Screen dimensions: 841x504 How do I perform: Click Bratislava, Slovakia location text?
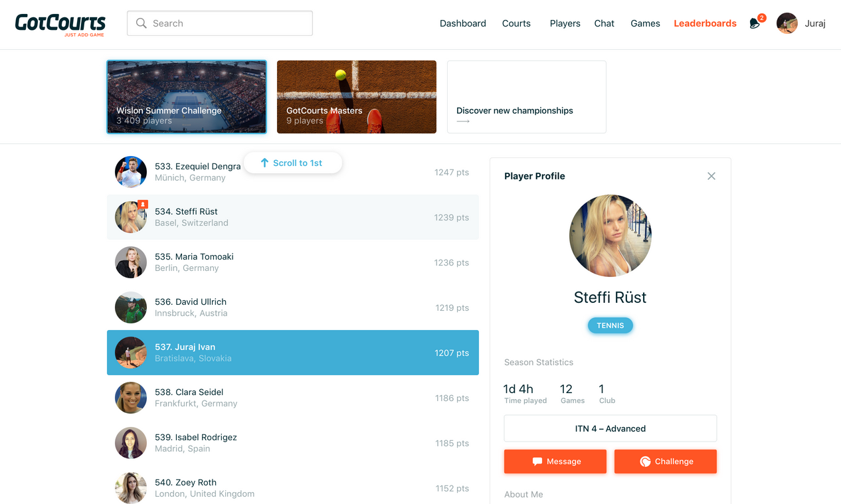click(x=193, y=359)
